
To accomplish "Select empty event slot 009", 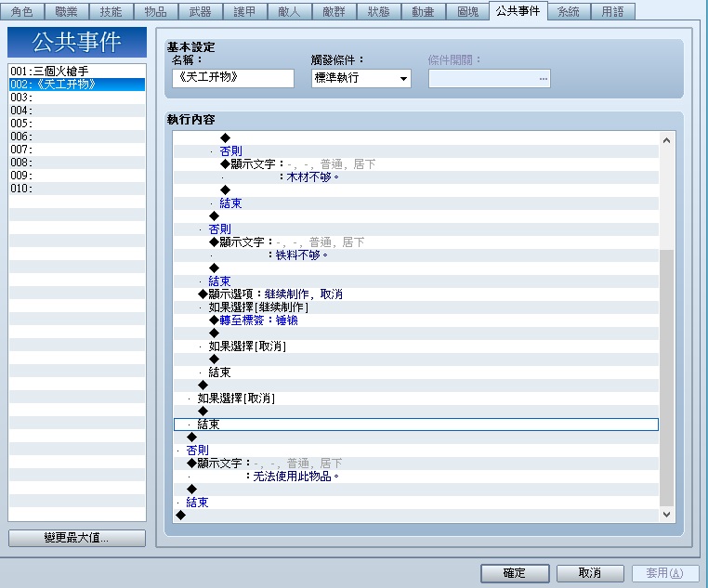I will click(x=77, y=175).
